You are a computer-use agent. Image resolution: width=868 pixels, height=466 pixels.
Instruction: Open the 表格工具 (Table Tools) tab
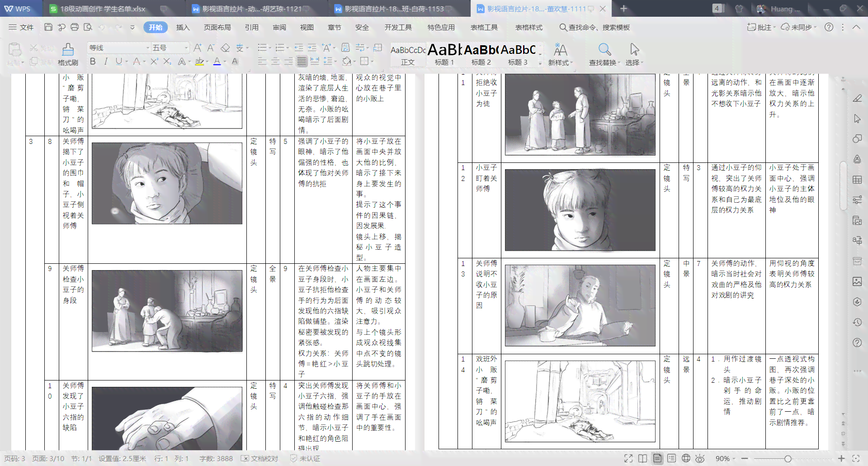484,27
